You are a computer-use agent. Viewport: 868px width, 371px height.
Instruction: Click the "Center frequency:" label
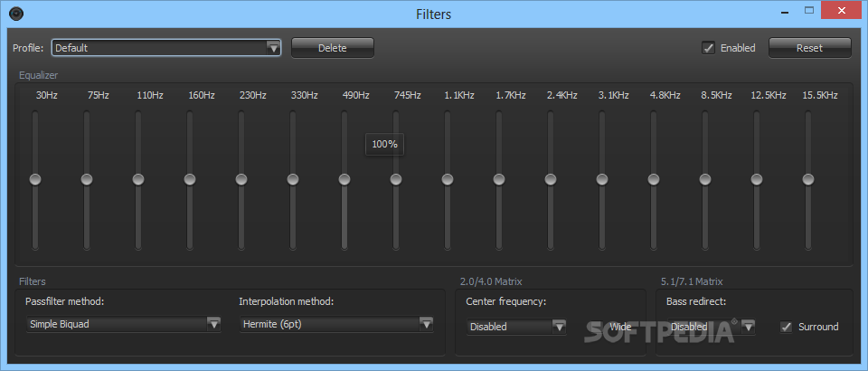[506, 302]
